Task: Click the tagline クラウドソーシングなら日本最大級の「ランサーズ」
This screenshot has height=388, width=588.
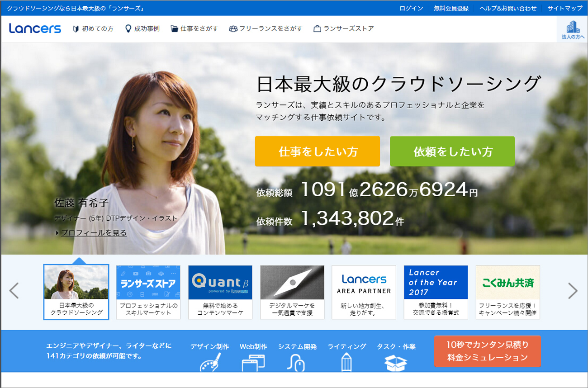Action: [76, 8]
